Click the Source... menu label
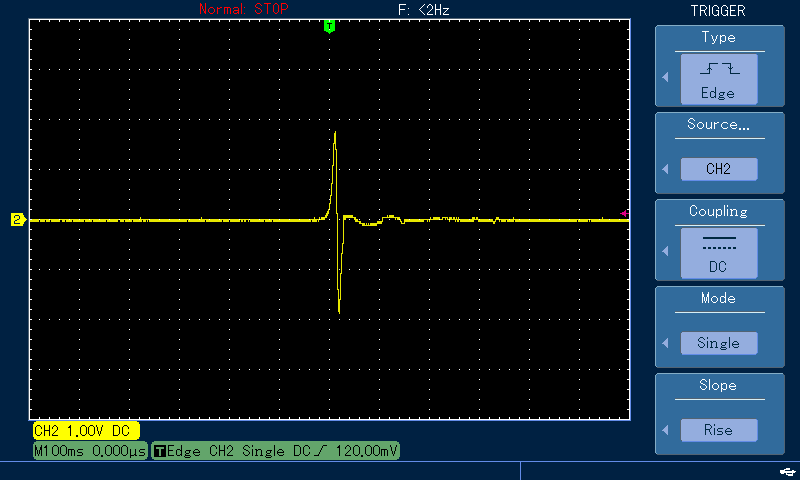 tap(718, 124)
